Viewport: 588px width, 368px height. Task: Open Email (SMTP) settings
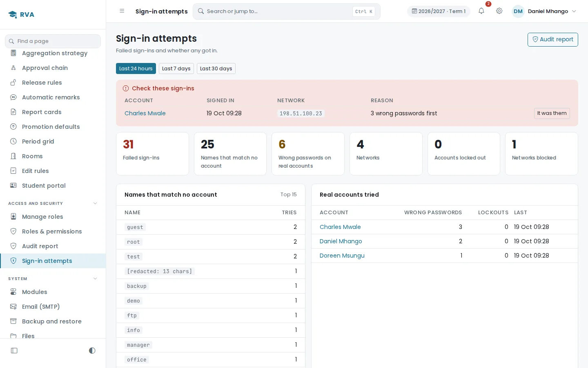click(x=53, y=307)
